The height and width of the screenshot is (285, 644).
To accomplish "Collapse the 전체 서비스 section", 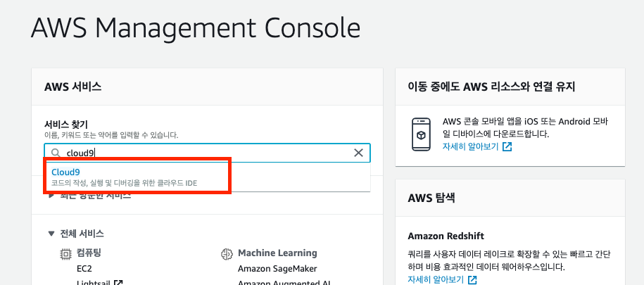I will (x=51, y=234).
